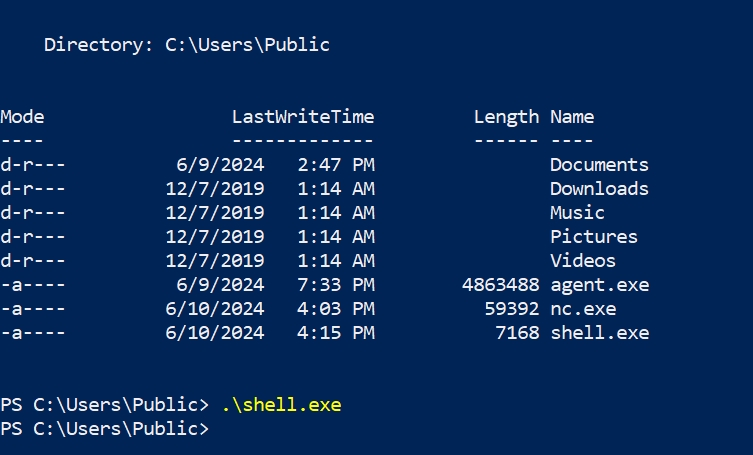Click the Music folder entry

click(577, 213)
